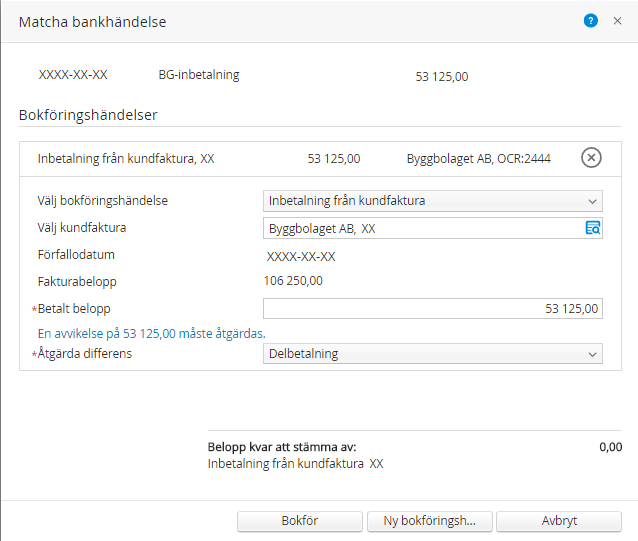
Task: Select the Inbetalning från kundfaktura header row
Action: coord(126,158)
